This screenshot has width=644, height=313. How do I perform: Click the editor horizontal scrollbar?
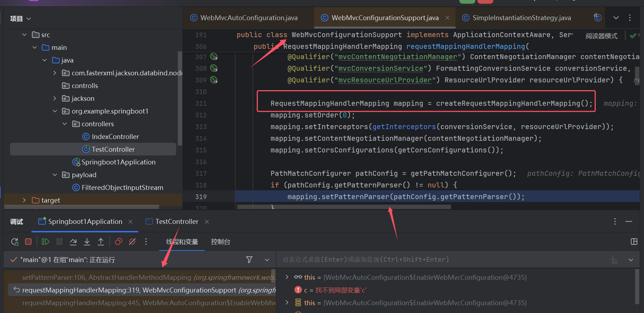(x=344, y=207)
